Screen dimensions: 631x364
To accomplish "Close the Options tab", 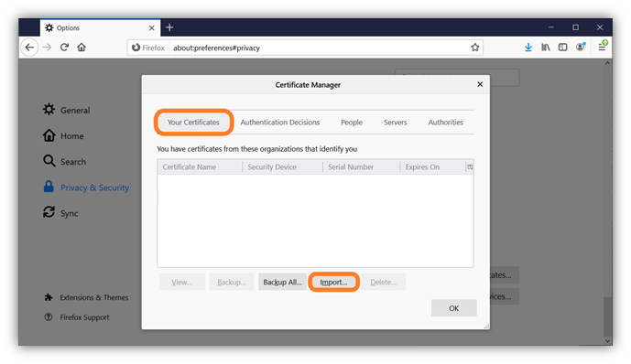I will click(x=152, y=27).
